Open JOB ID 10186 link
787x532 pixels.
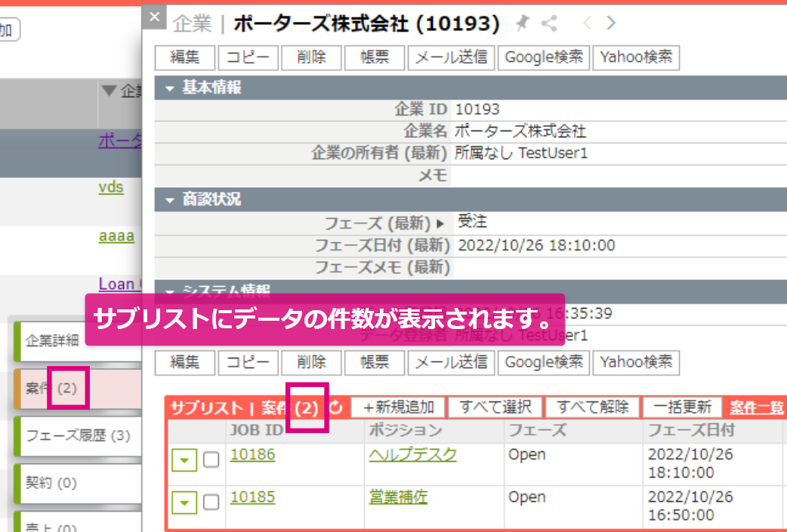click(252, 455)
